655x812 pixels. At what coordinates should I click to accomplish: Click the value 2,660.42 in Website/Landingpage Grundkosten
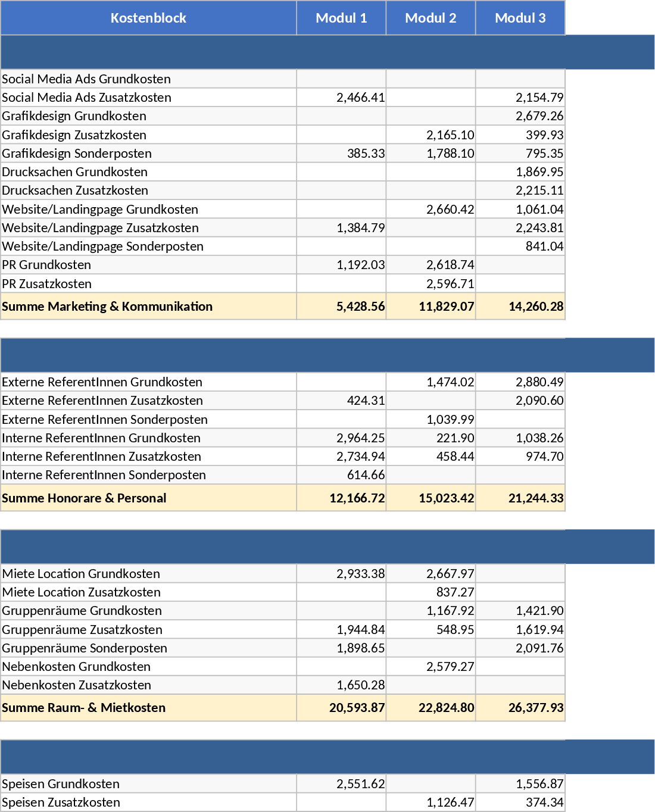coord(450,210)
